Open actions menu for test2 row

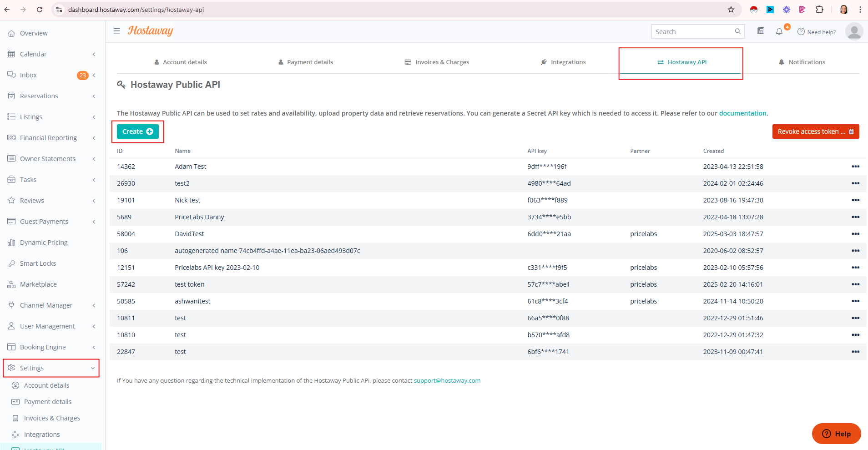(855, 183)
